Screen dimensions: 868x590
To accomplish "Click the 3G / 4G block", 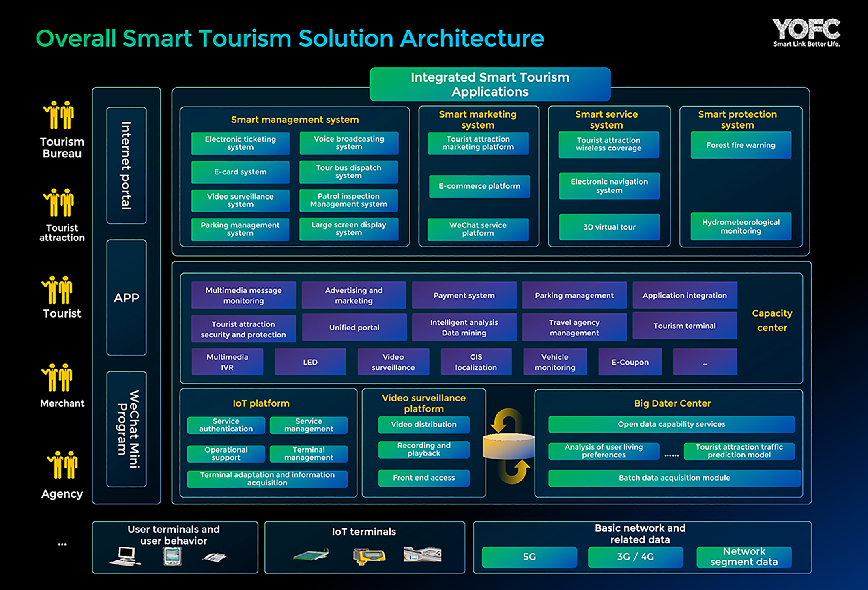I will click(636, 557).
